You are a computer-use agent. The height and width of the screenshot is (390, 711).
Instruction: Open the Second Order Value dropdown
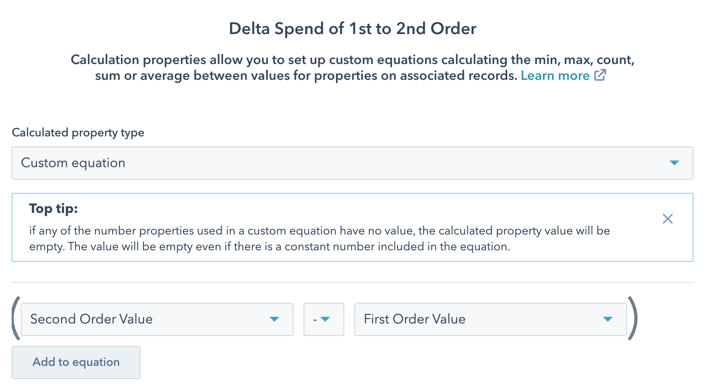coord(157,319)
